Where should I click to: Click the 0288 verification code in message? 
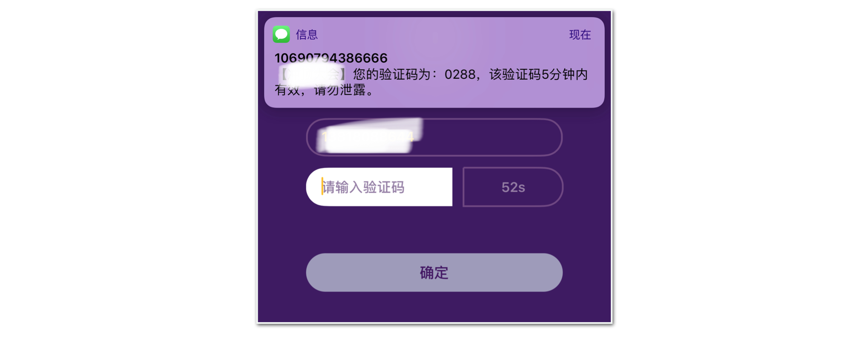click(460, 74)
